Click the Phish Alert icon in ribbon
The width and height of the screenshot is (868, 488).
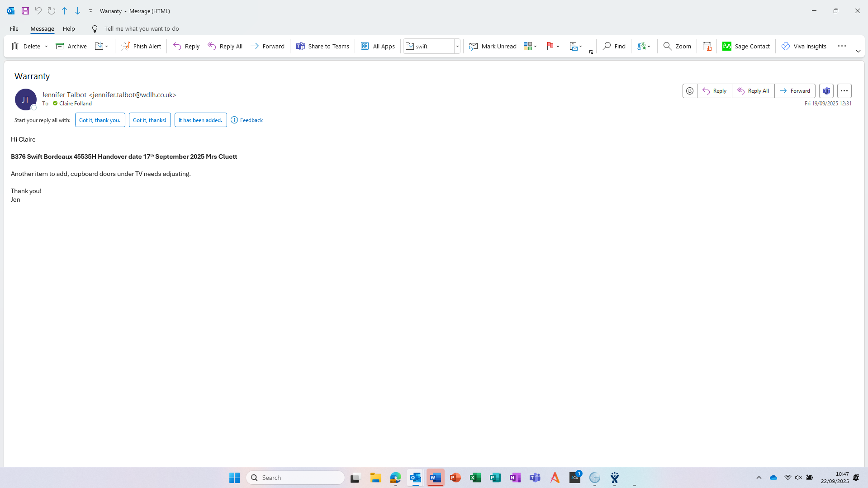click(x=125, y=46)
